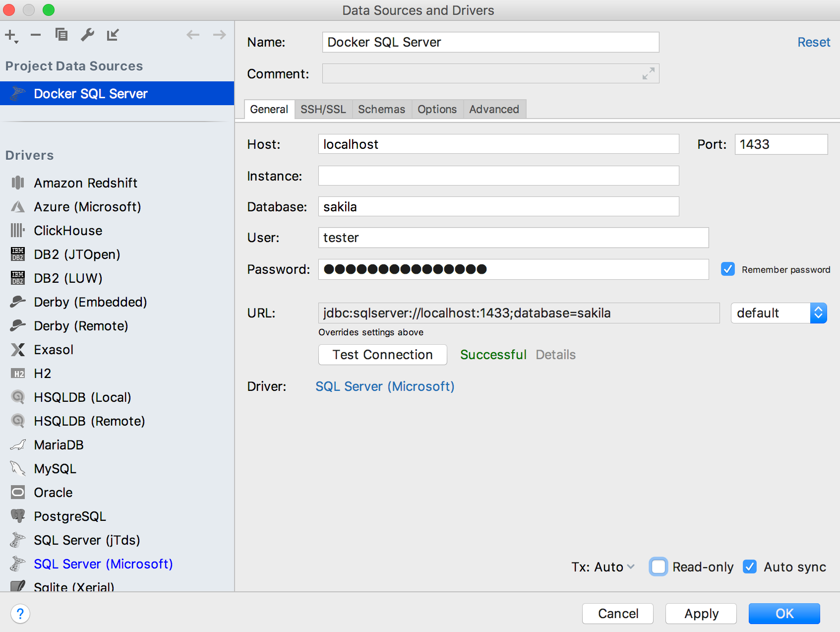Image resolution: width=840 pixels, height=632 pixels.
Task: Select the Oracle driver icon
Action: 18,492
